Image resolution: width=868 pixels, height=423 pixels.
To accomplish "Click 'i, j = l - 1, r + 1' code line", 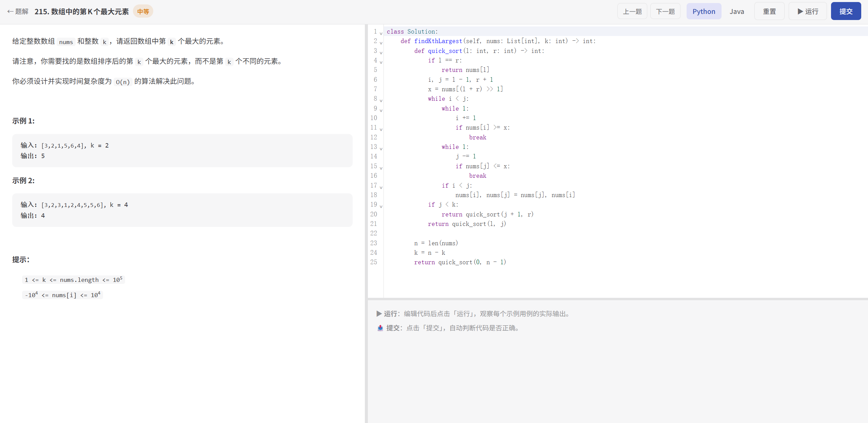I will click(460, 80).
